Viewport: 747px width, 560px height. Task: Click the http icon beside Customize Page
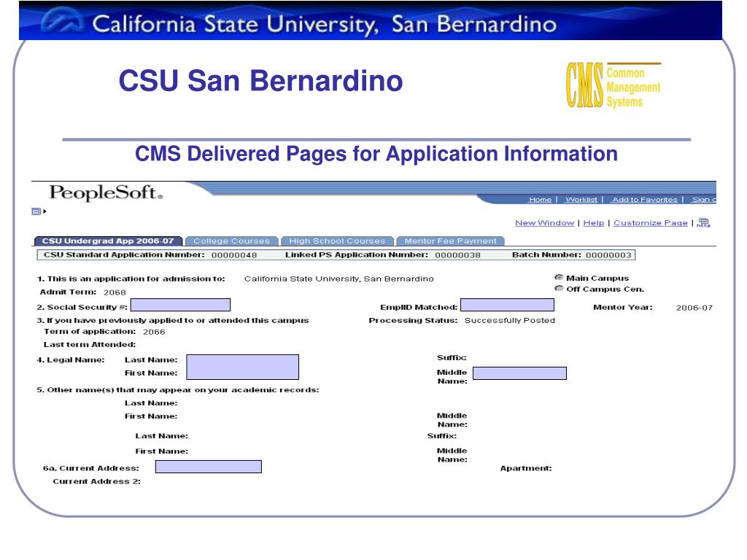pyautogui.click(x=704, y=222)
